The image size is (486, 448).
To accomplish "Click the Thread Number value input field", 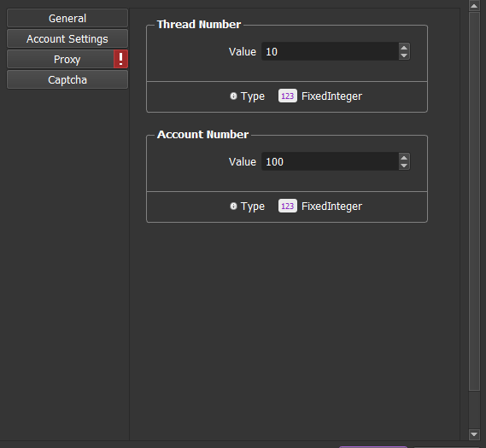I will point(330,51).
